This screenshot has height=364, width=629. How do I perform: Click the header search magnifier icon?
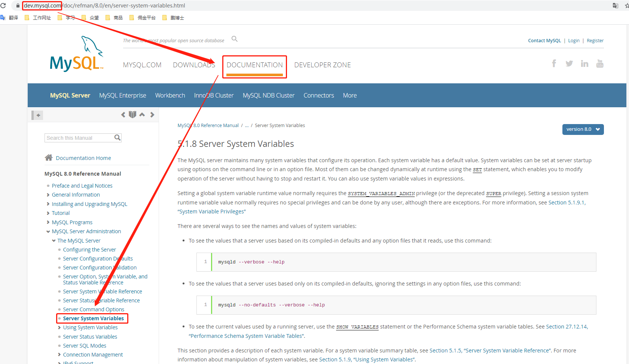[235, 39]
